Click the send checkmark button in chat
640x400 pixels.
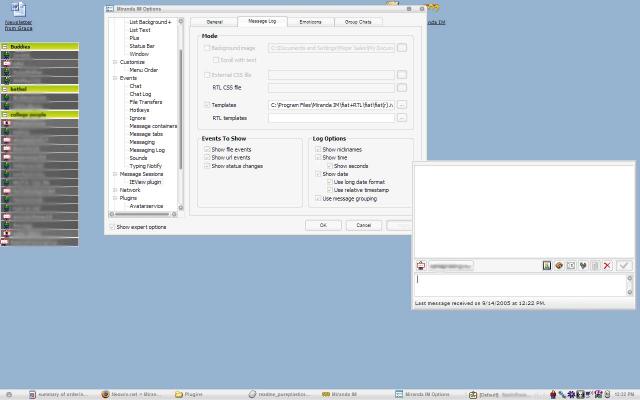[x=624, y=266]
